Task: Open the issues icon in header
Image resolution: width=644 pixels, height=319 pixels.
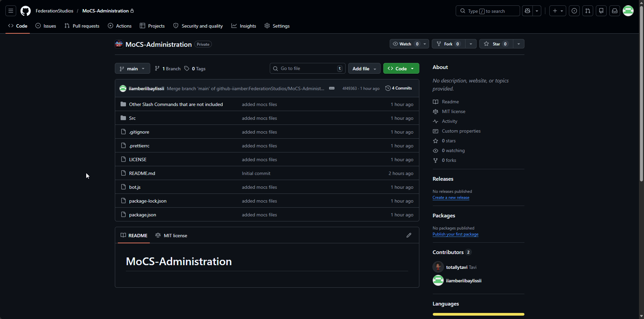Action: pyautogui.click(x=574, y=11)
